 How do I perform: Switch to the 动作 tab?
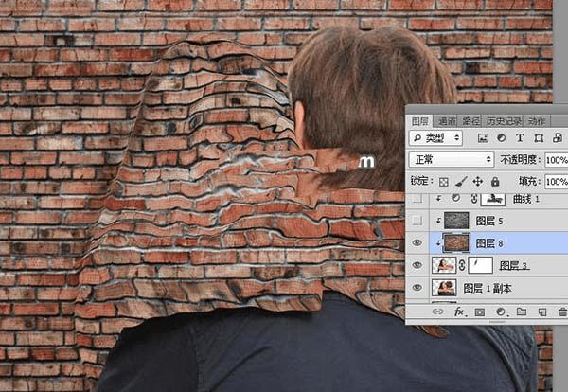click(x=537, y=121)
